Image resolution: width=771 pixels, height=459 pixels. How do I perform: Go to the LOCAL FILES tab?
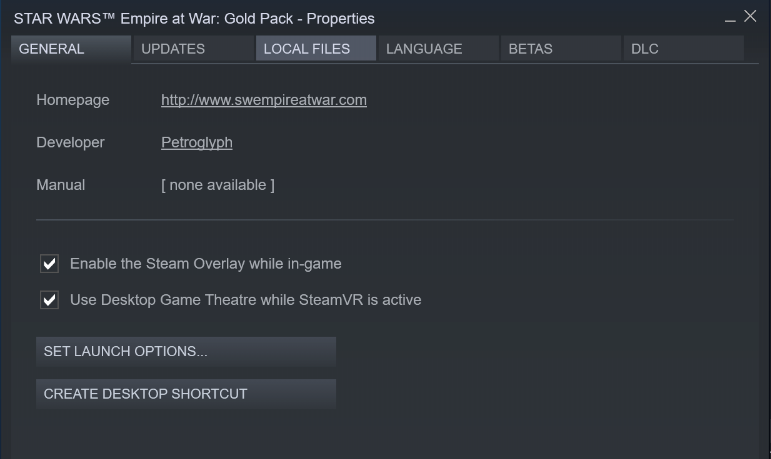[x=307, y=49]
